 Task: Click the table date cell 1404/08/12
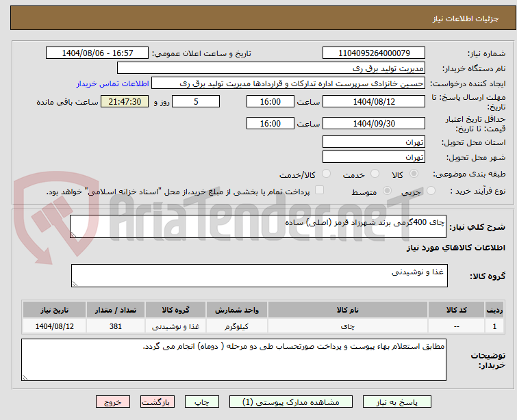54,326
